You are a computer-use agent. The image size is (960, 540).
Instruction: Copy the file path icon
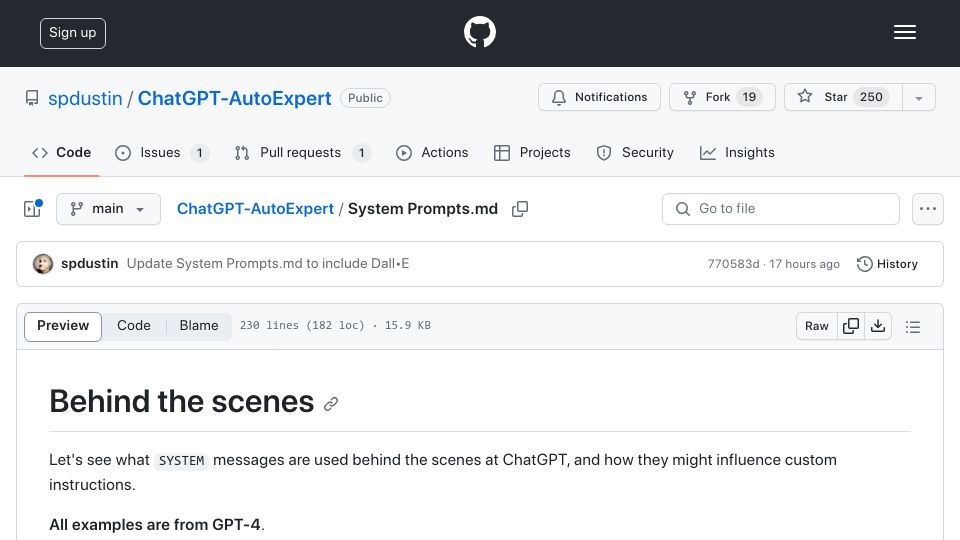pyautogui.click(x=520, y=209)
